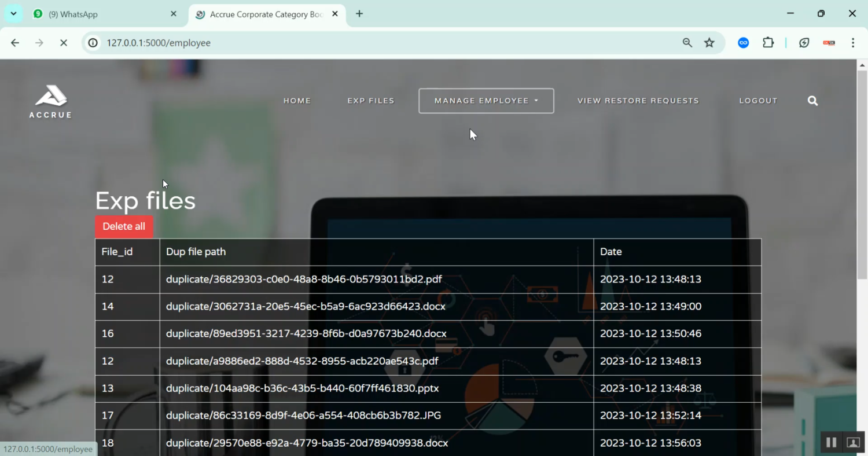Image resolution: width=868 pixels, height=456 pixels.
Task: Click the picture-in-picture icon at bottom right
Action: [x=853, y=443]
